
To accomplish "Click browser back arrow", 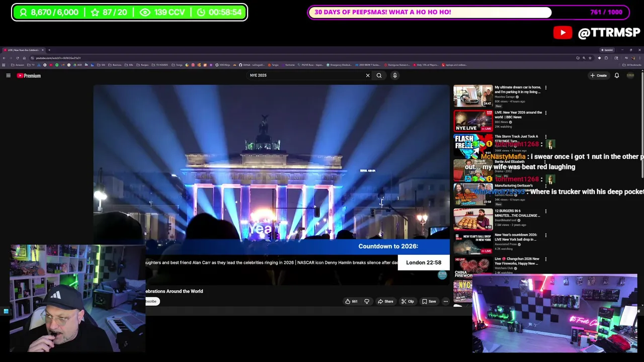I will coord(4,58).
